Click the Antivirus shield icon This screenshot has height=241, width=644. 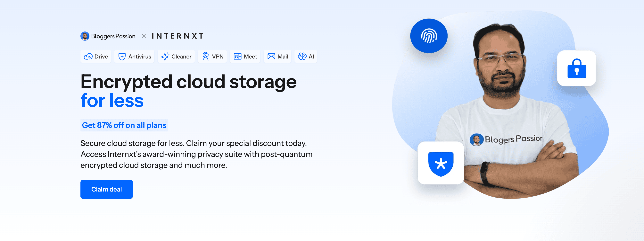click(x=122, y=57)
